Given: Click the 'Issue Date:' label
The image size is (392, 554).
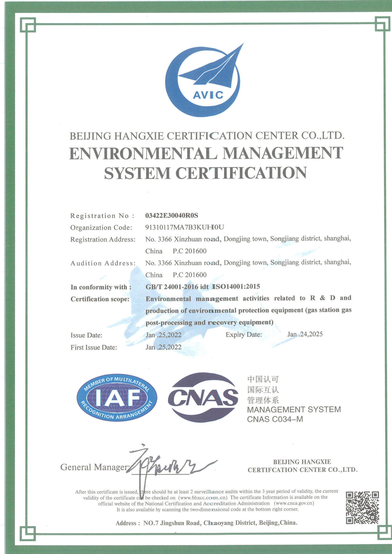Looking at the screenshot, I should [86, 335].
